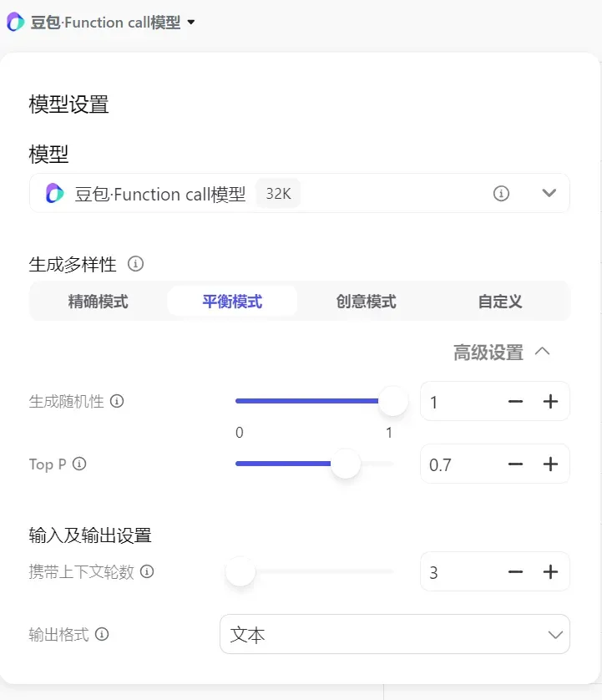602x700 pixels.
Task: Decrease 携带上下文轮数 with minus button
Action: click(x=515, y=572)
